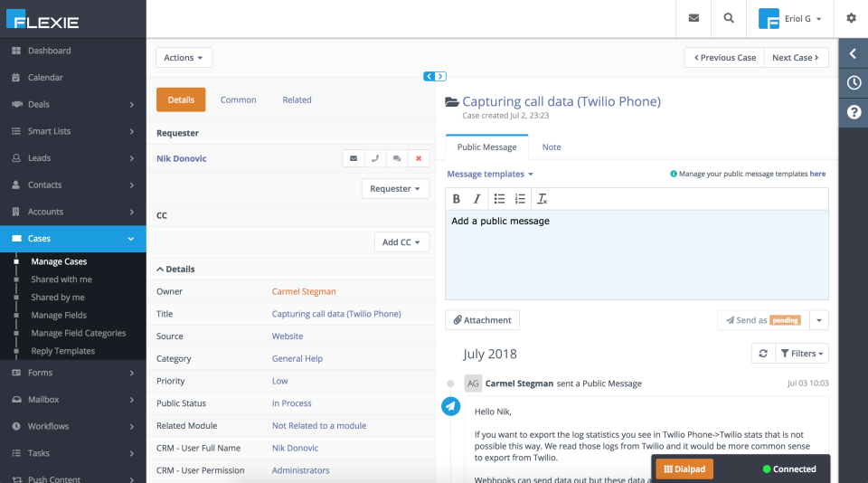Open the Actions dropdown
The width and height of the screenshot is (868, 483).
[184, 58]
